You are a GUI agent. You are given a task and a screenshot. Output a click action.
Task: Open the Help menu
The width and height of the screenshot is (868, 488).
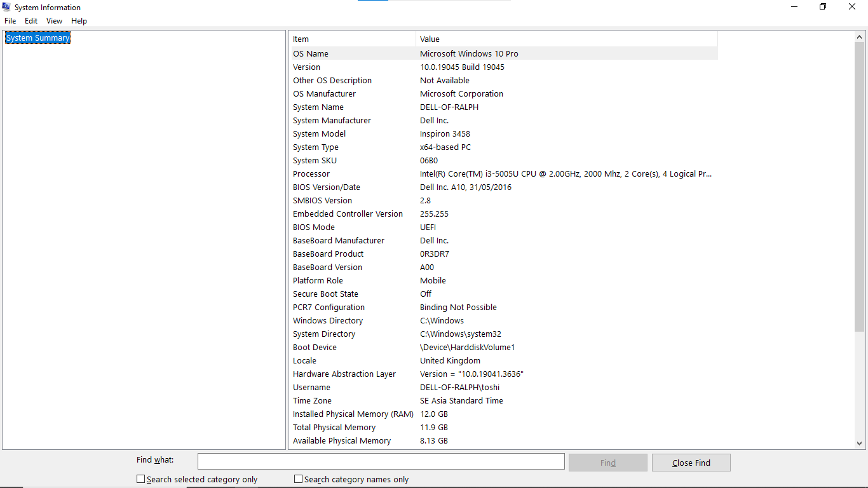[x=79, y=21]
